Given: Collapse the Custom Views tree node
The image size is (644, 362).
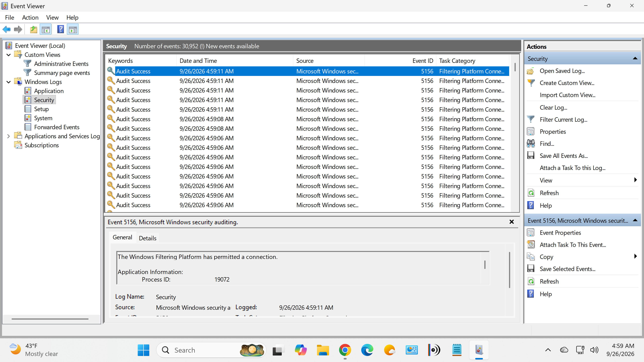Looking at the screenshot, I should pos(9,55).
